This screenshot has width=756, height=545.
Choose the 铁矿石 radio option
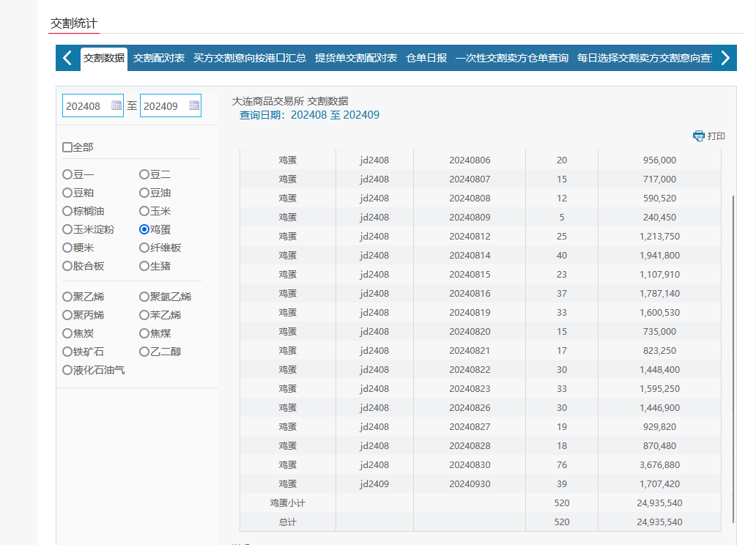[x=67, y=352]
